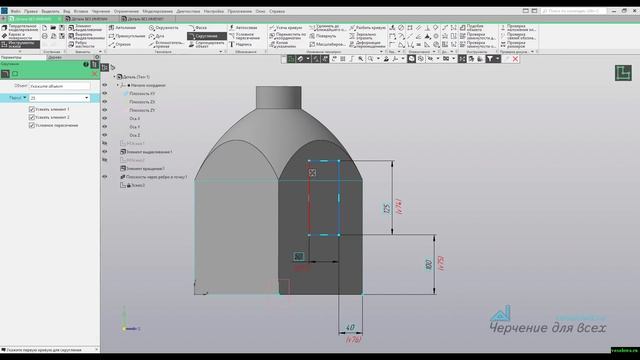Expand the Геометрия toolbar group arrow
The width and height of the screenshot is (640, 360).
(x=221, y=52)
